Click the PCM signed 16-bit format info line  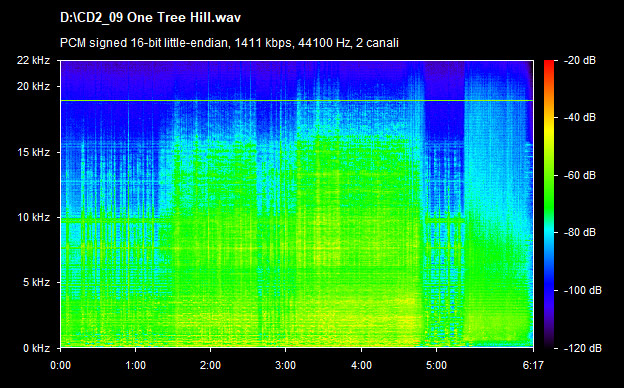coord(229,43)
